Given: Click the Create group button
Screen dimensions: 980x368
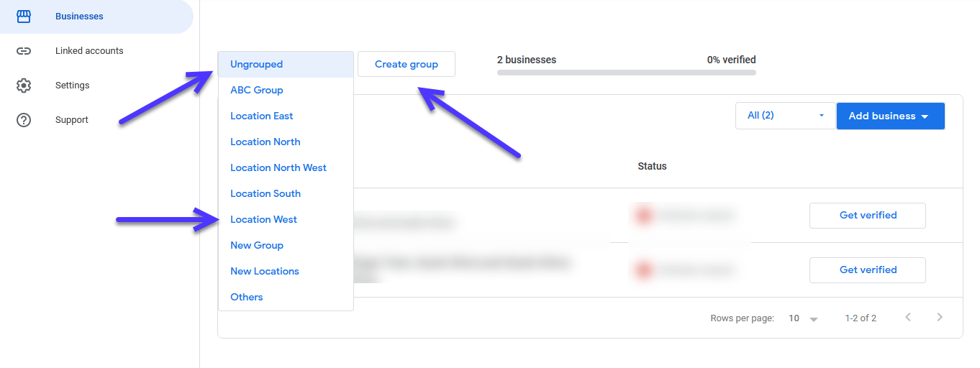Looking at the screenshot, I should coord(407,64).
